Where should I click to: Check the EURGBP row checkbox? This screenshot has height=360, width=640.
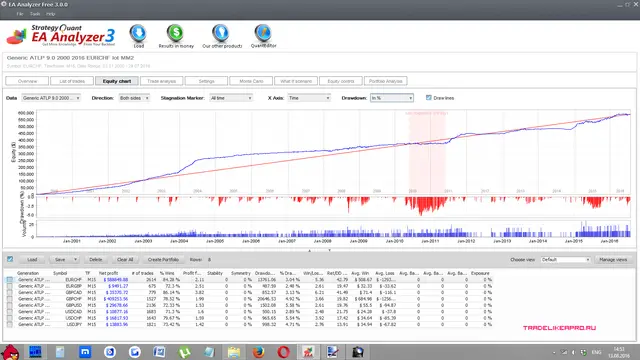tap(9, 286)
